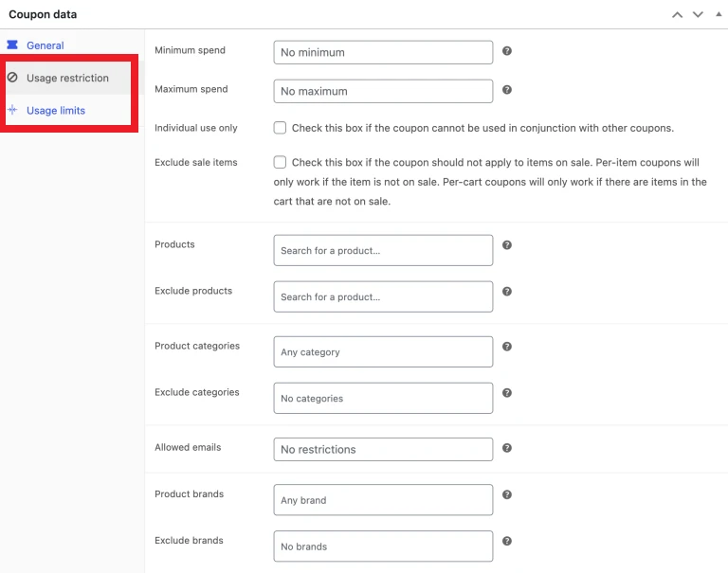Viewport: 728px width, 573px height.
Task: Check the Exclude sale items box
Action: tap(280, 163)
